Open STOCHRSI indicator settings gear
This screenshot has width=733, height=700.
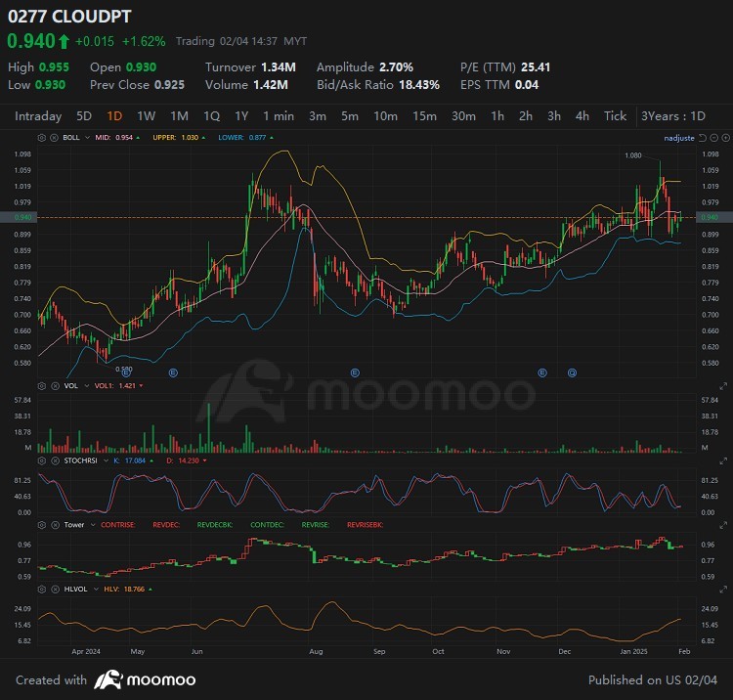pos(42,460)
